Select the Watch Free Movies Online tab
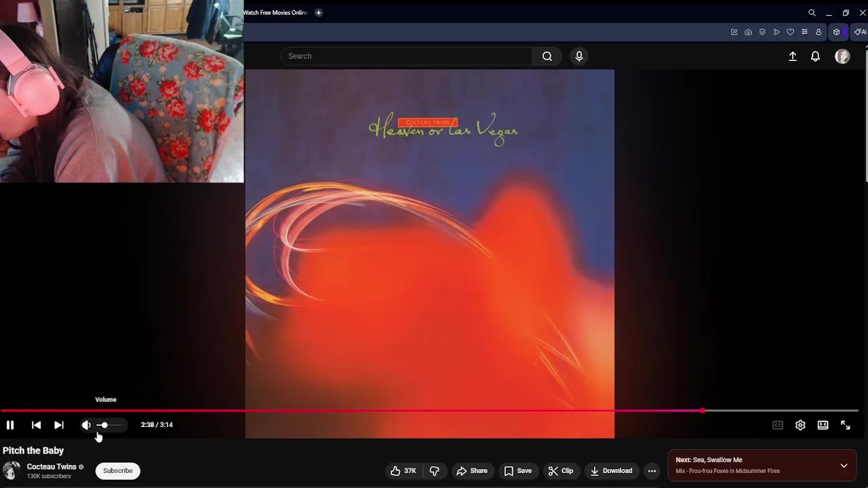Screen dimensions: 868x488 click(x=275, y=13)
